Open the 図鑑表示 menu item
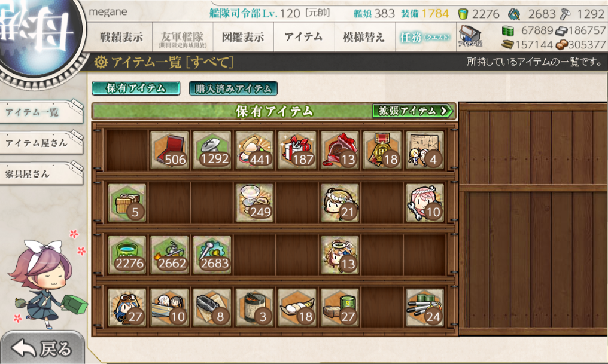The height and width of the screenshot is (364, 608). coord(243,37)
